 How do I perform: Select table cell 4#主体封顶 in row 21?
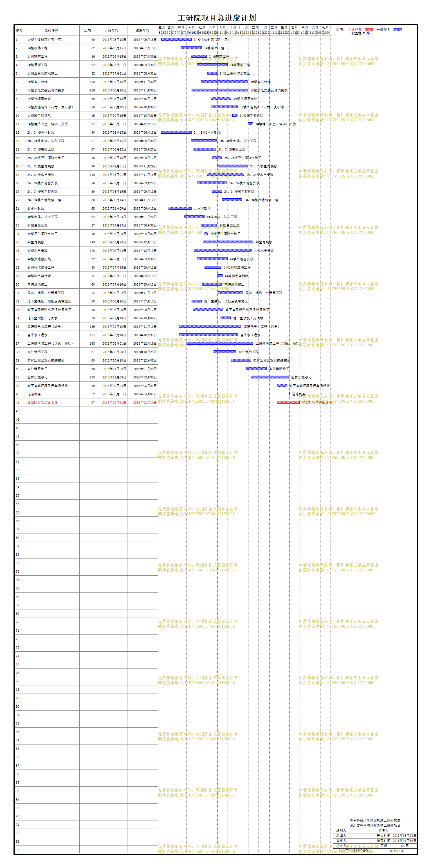tap(51, 208)
